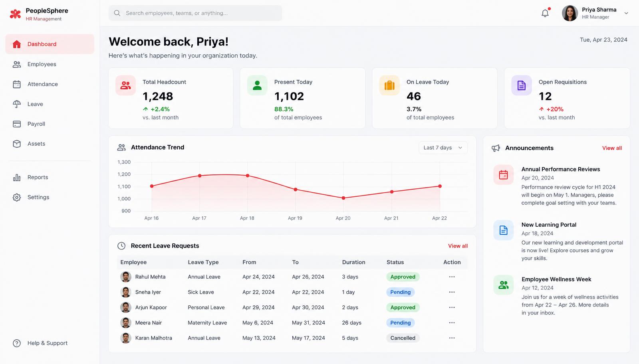Open actions menu for Meera Nair
This screenshot has height=364, width=639.
(x=452, y=323)
